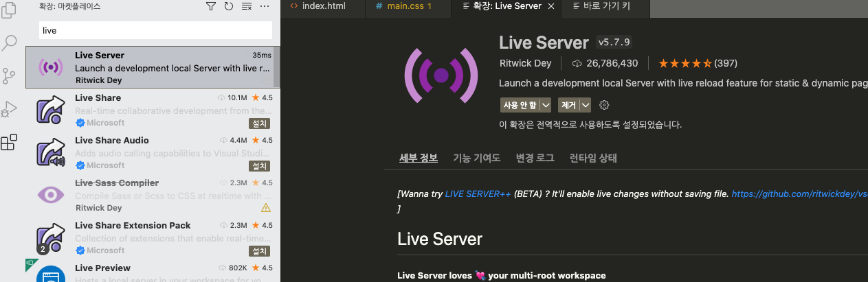Click download cloud icon next to 26,786,430
Viewport: 868px width, 282px height.
(577, 64)
